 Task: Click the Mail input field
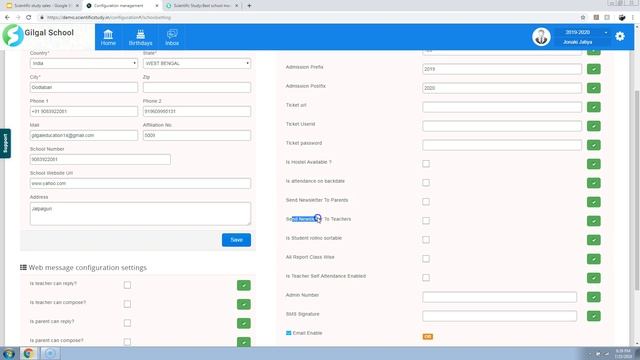(x=84, y=136)
